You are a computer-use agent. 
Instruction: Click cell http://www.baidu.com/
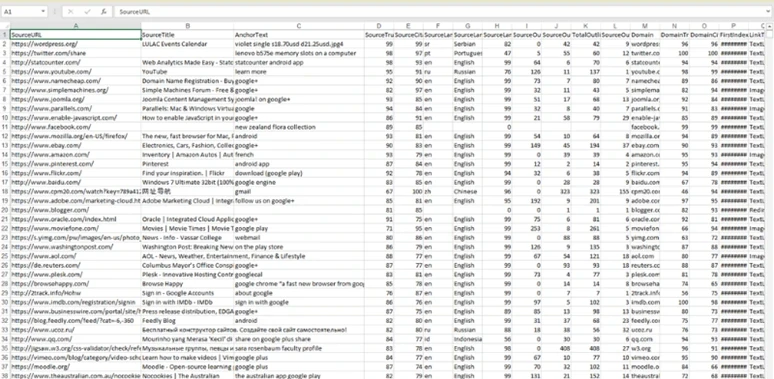click(76, 182)
